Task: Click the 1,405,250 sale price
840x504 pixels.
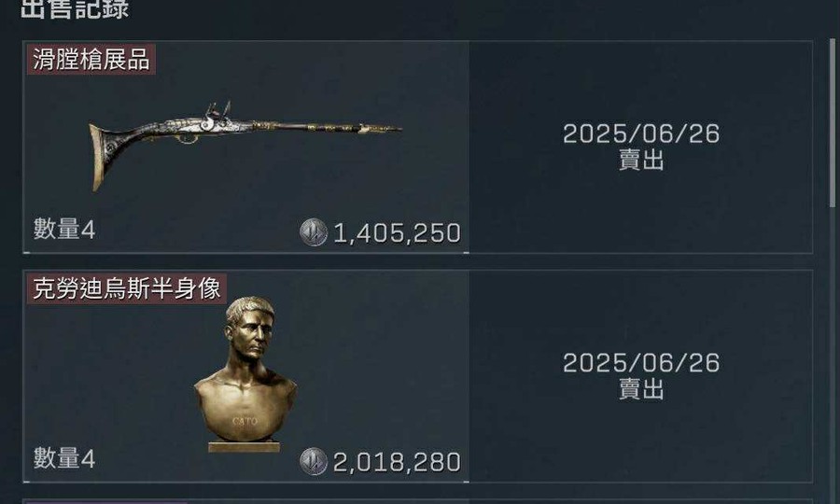Action: pos(397,233)
